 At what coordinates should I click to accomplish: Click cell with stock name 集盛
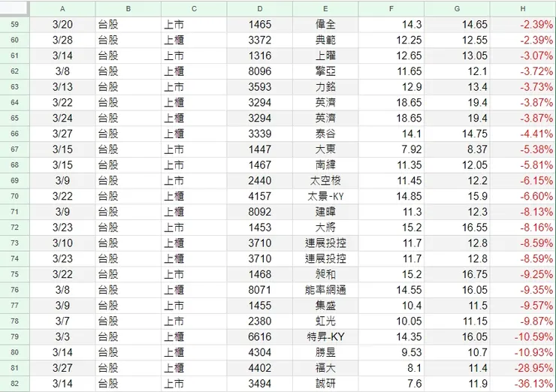(325, 305)
